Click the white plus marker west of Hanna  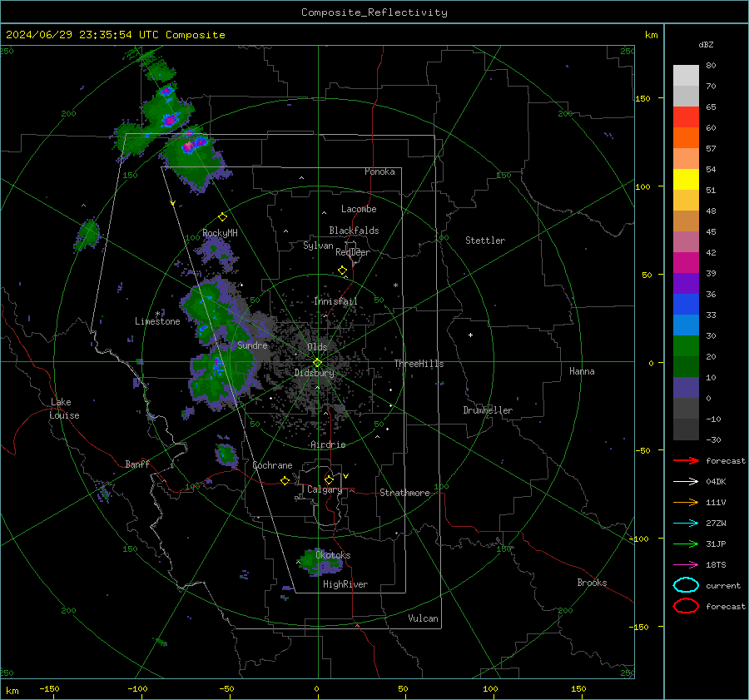pyautogui.click(x=470, y=335)
